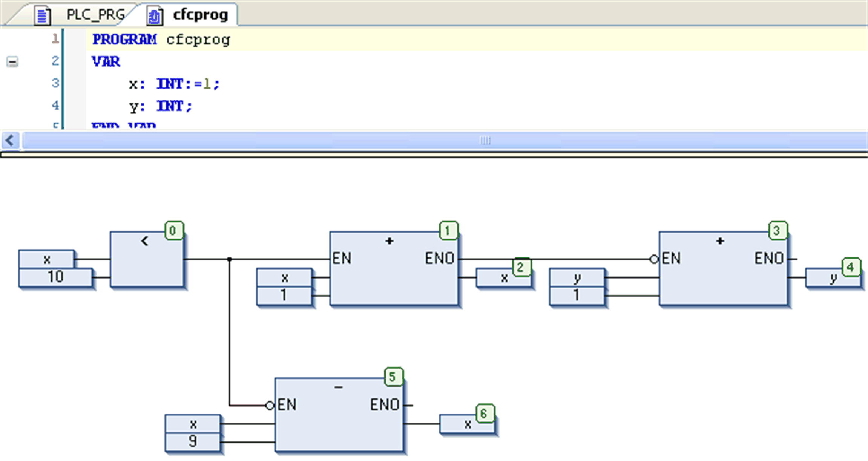Click the PROGRAM cfcprog declaration line

161,40
